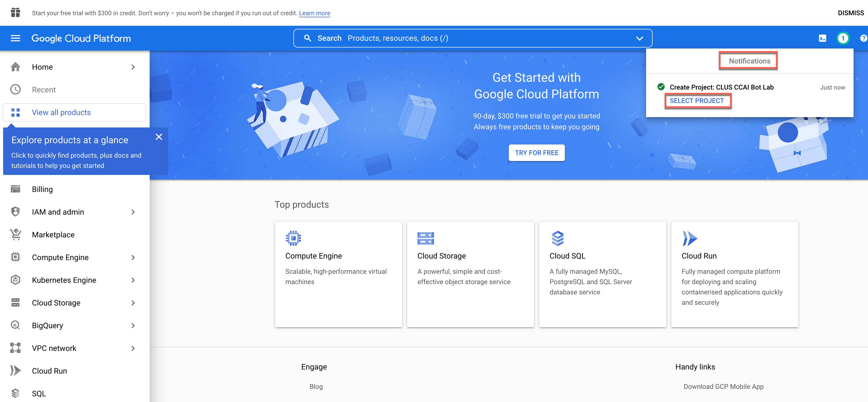
Task: Click the Cloud Storage icon in sidebar
Action: coord(15,303)
